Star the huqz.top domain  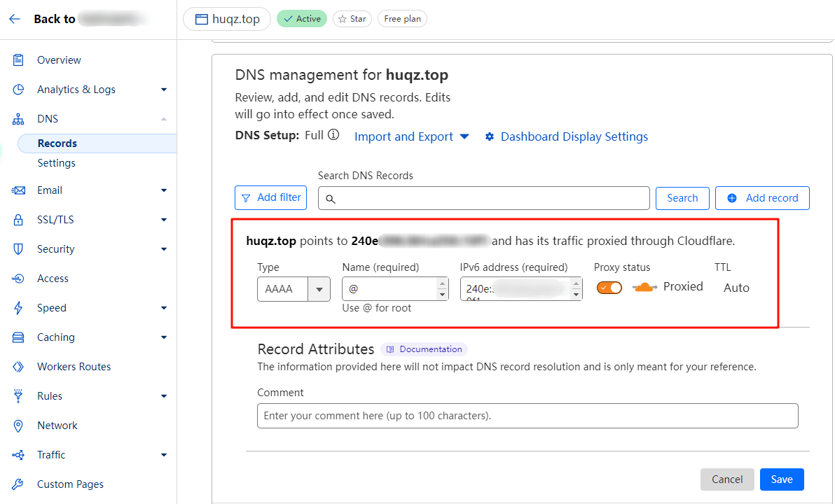click(352, 19)
